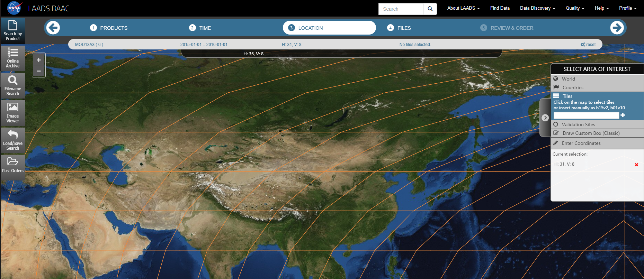The width and height of the screenshot is (644, 279).
Task: Switch to the Review & Order step
Action: (x=507, y=28)
